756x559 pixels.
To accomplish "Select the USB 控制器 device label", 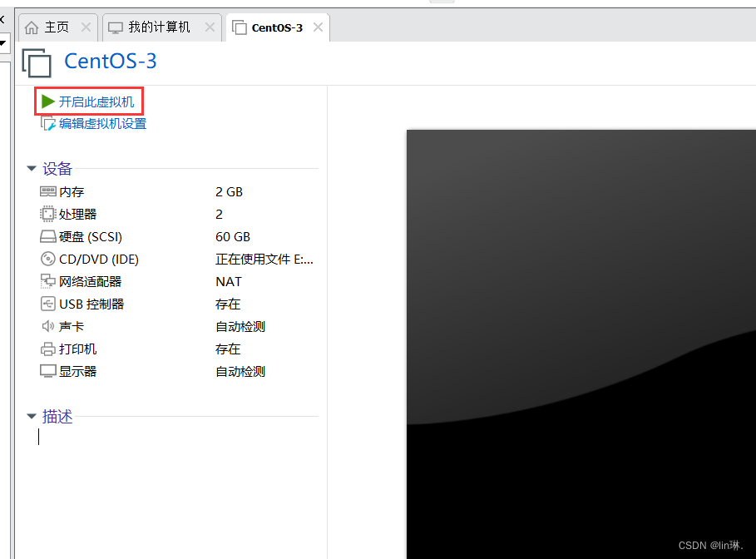I will coord(91,304).
